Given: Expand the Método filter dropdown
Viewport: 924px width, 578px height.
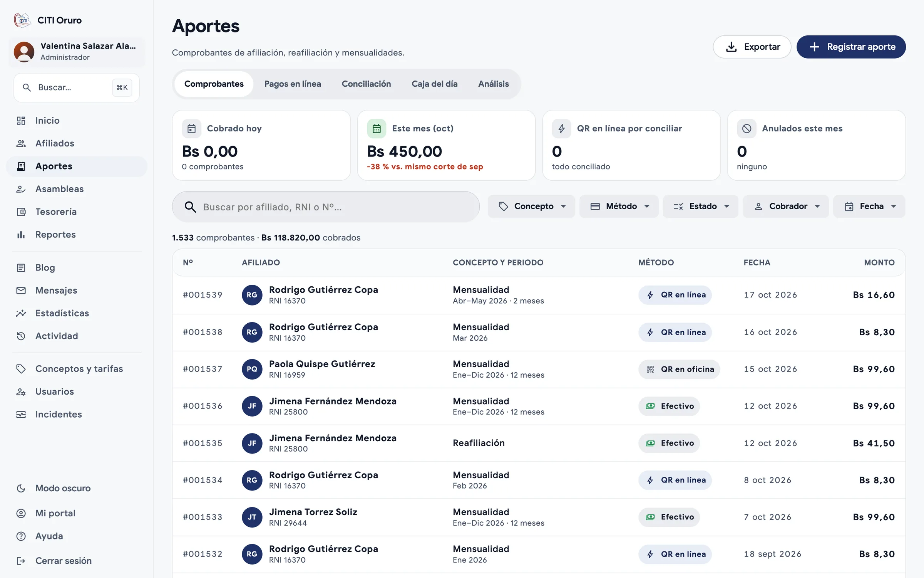Looking at the screenshot, I should pyautogui.click(x=619, y=207).
